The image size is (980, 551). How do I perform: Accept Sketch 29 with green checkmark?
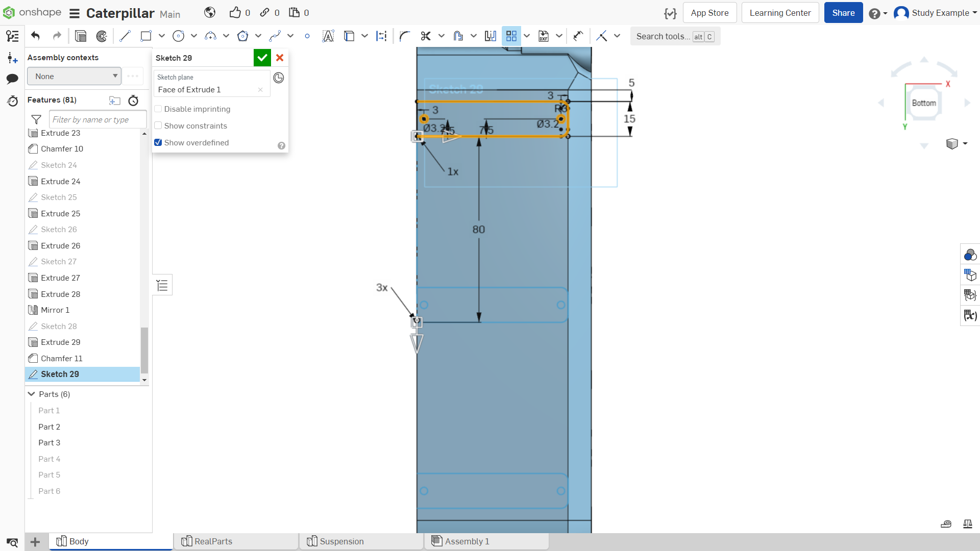[x=262, y=58]
